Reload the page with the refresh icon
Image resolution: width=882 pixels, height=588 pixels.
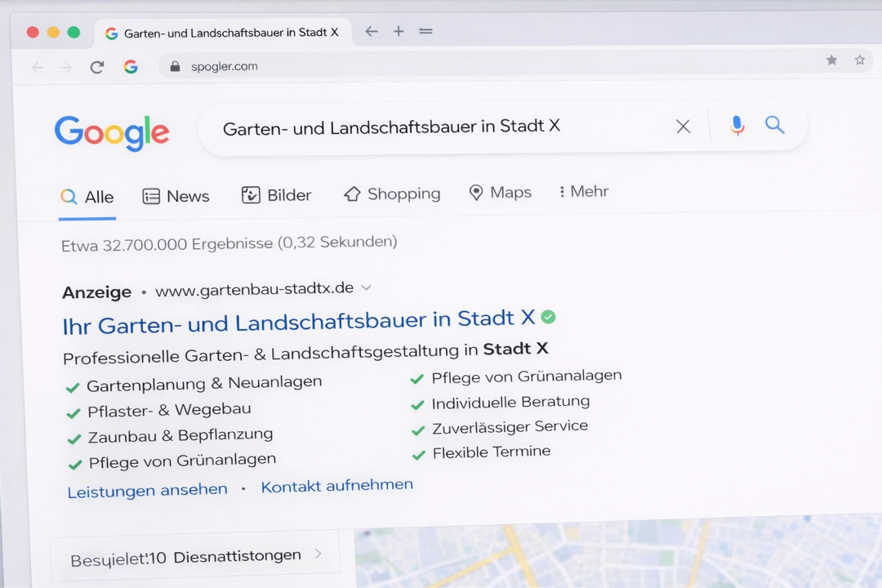coord(96,68)
